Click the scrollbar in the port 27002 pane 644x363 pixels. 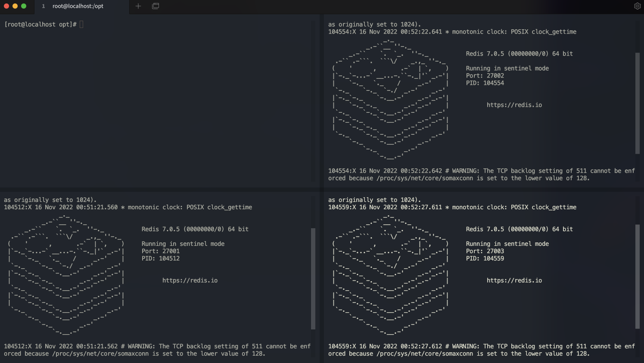coord(638,103)
